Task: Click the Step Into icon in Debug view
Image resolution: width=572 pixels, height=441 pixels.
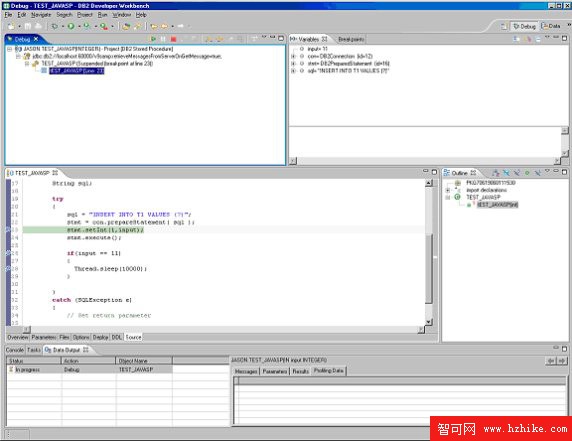Action: click(209, 39)
